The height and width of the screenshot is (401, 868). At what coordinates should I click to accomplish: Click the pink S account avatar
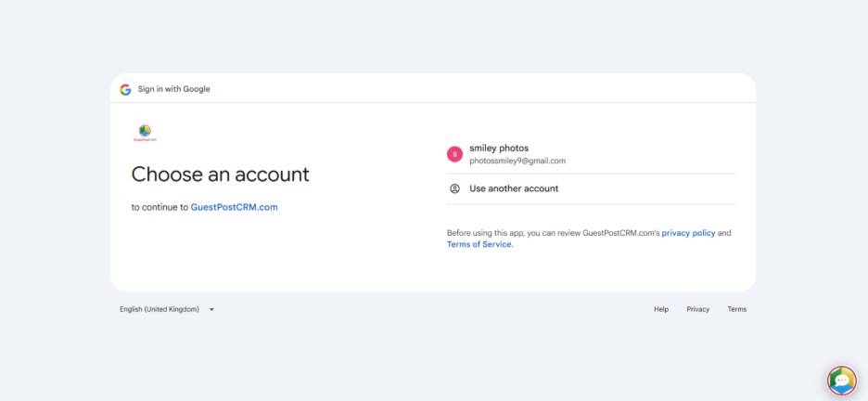(x=454, y=154)
